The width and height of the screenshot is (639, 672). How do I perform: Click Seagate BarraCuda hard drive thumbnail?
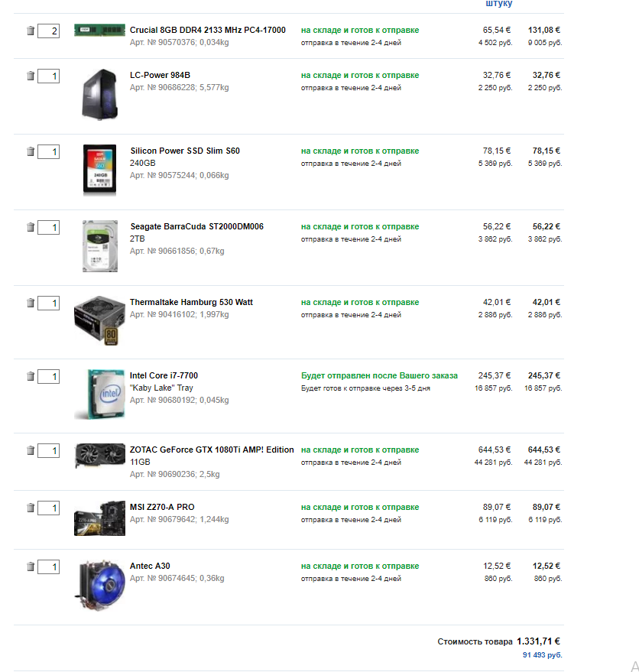coord(99,245)
